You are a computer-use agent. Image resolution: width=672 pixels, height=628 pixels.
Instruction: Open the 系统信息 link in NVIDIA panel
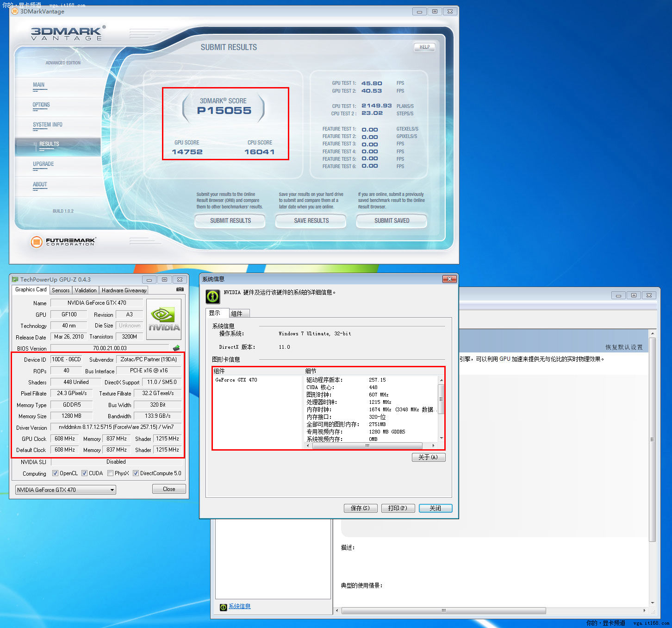click(240, 606)
